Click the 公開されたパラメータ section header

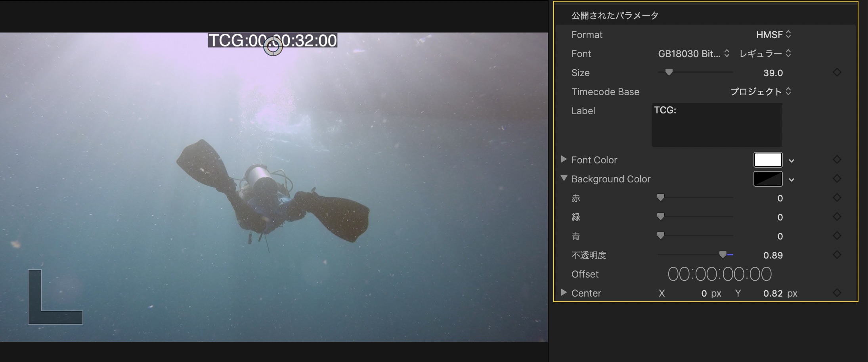click(615, 15)
